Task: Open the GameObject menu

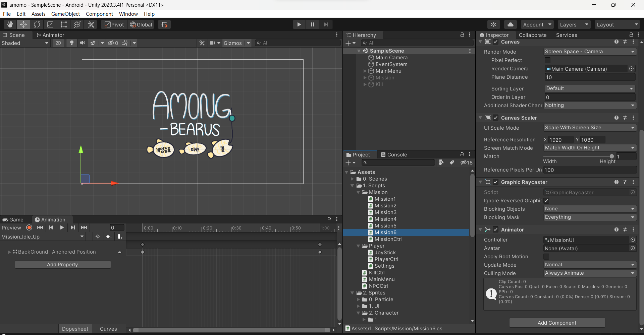Action: tap(65, 14)
